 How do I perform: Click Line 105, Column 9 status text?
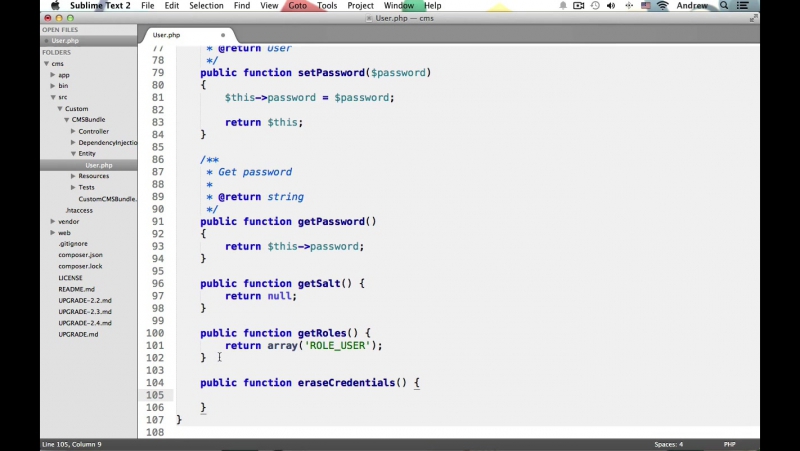[x=72, y=444]
